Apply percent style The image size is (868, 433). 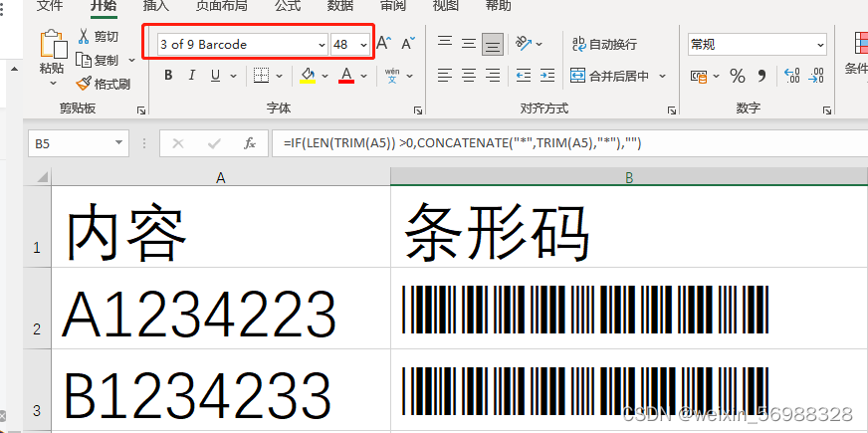tap(738, 76)
